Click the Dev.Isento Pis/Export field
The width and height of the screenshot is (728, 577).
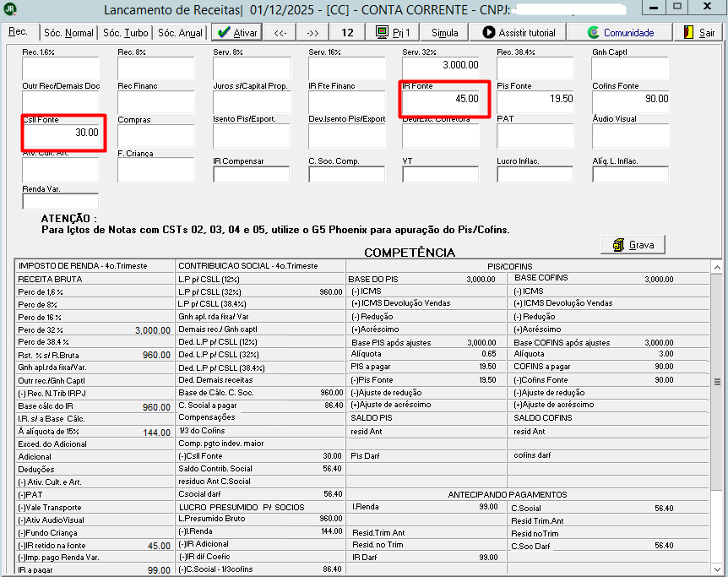pos(347,136)
